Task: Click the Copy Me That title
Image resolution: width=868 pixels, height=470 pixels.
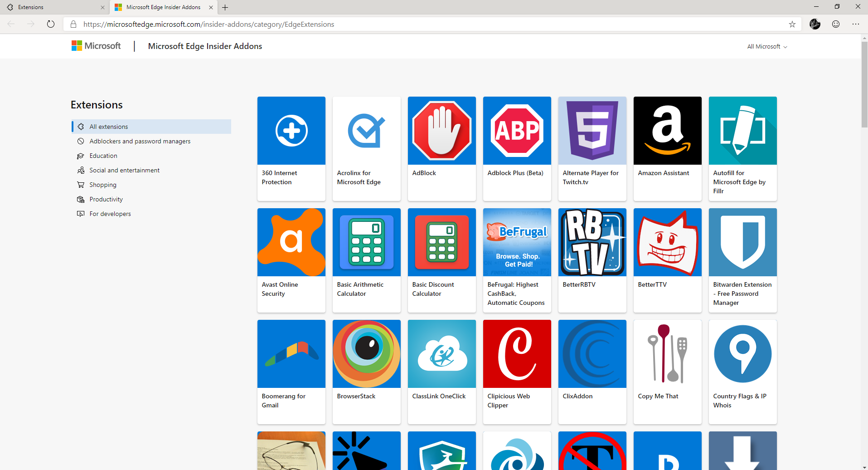Action: pos(658,396)
